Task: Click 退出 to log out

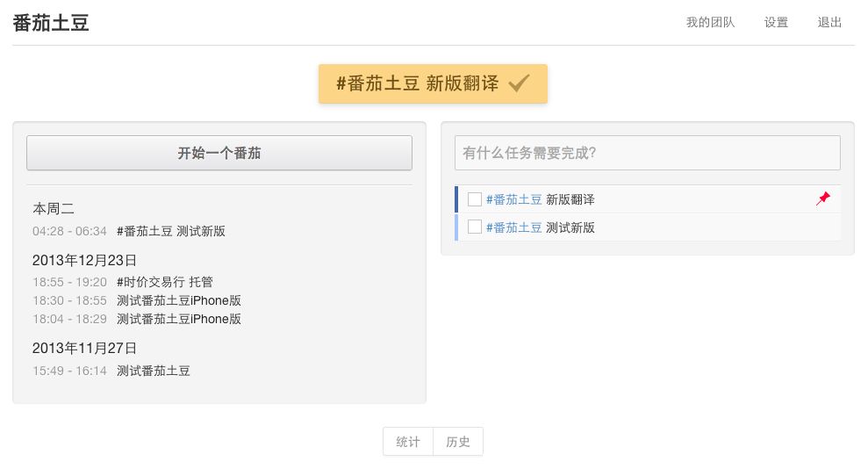Action: tap(829, 23)
